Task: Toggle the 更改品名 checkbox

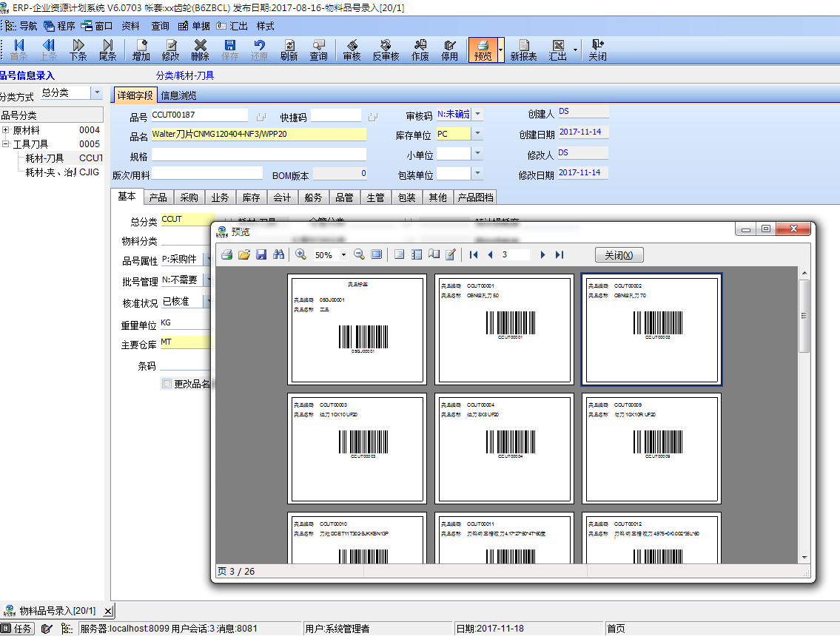Action: (167, 384)
